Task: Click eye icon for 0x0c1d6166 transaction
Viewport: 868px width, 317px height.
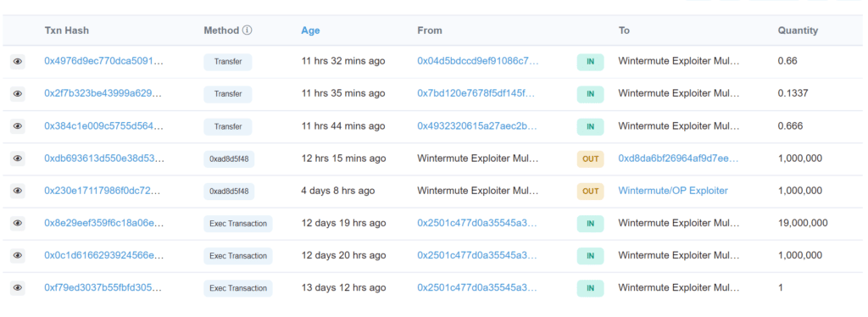Action: pos(18,256)
